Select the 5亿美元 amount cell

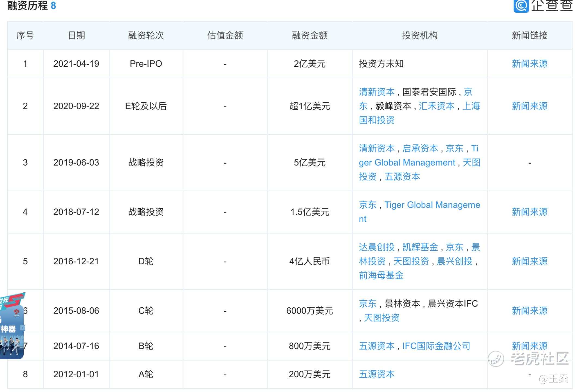click(310, 163)
